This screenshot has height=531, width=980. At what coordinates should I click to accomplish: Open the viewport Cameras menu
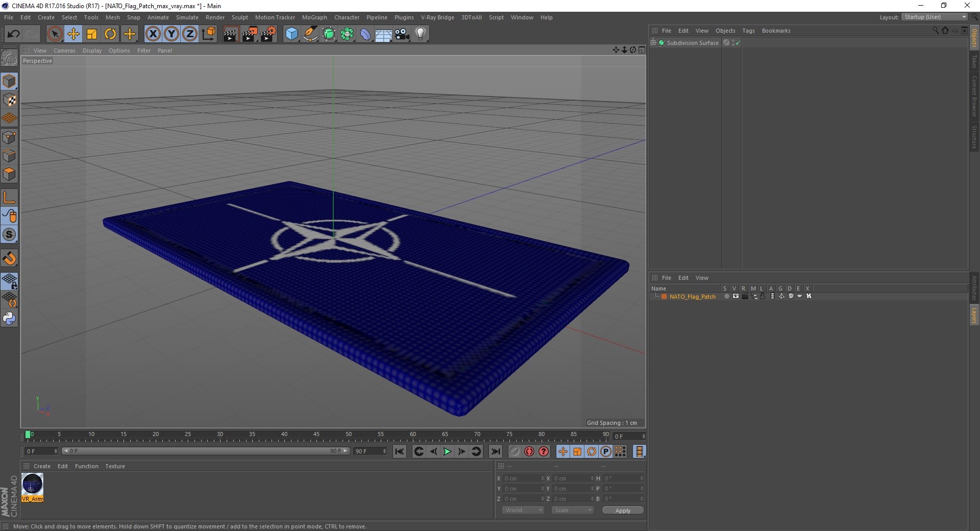tap(64, 51)
